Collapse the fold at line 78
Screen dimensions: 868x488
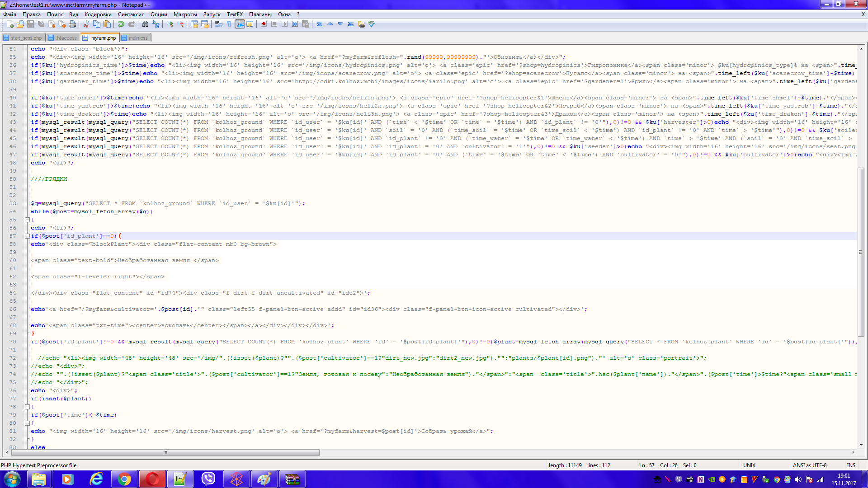[27, 407]
